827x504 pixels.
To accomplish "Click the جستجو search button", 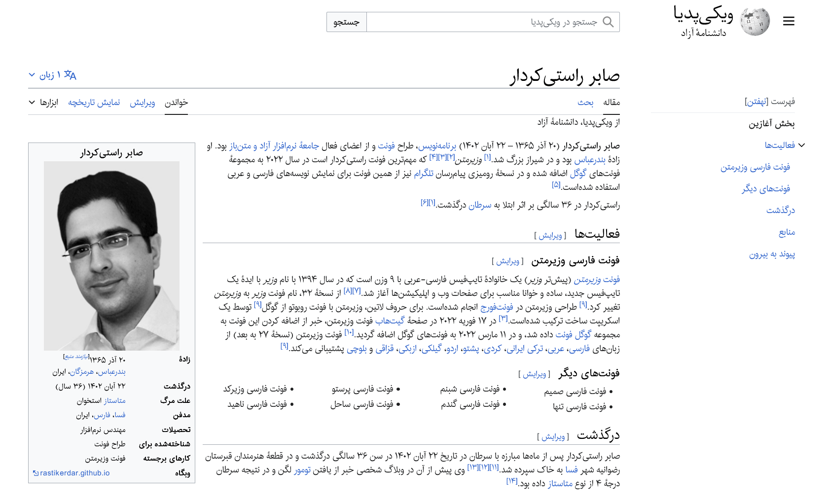I will pos(346,22).
